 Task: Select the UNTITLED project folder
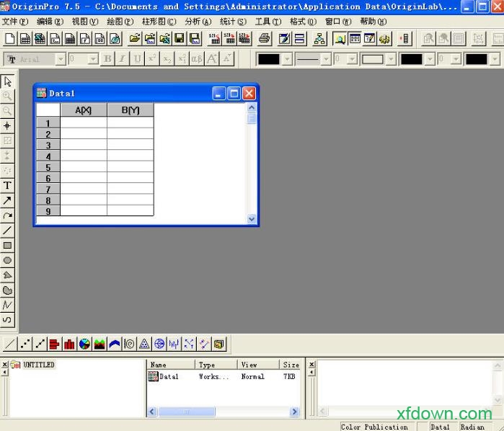32,365
